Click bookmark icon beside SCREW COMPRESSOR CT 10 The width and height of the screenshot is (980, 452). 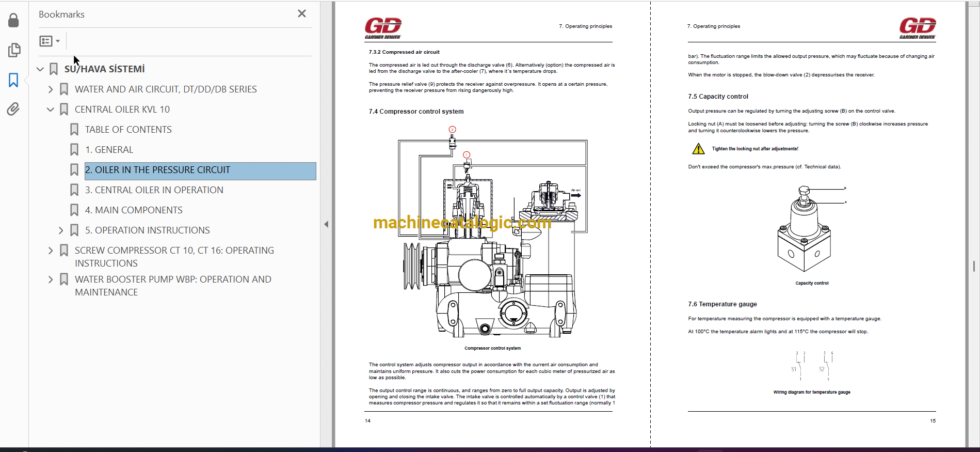64,251
